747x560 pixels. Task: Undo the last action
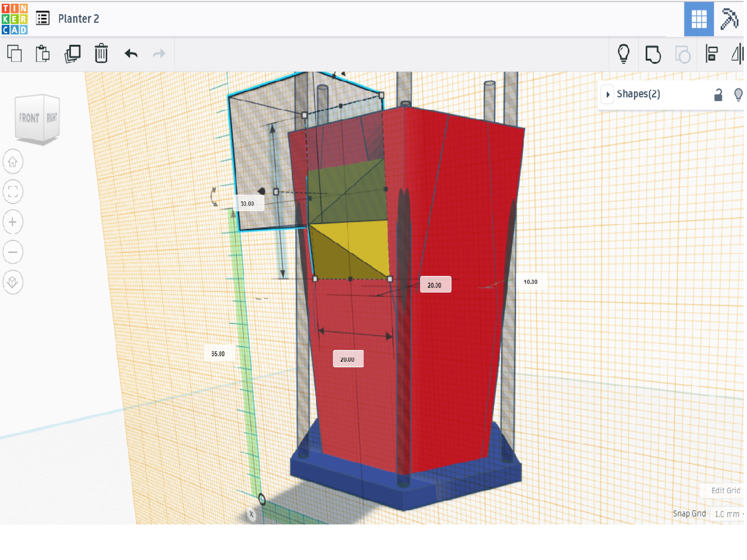131,54
